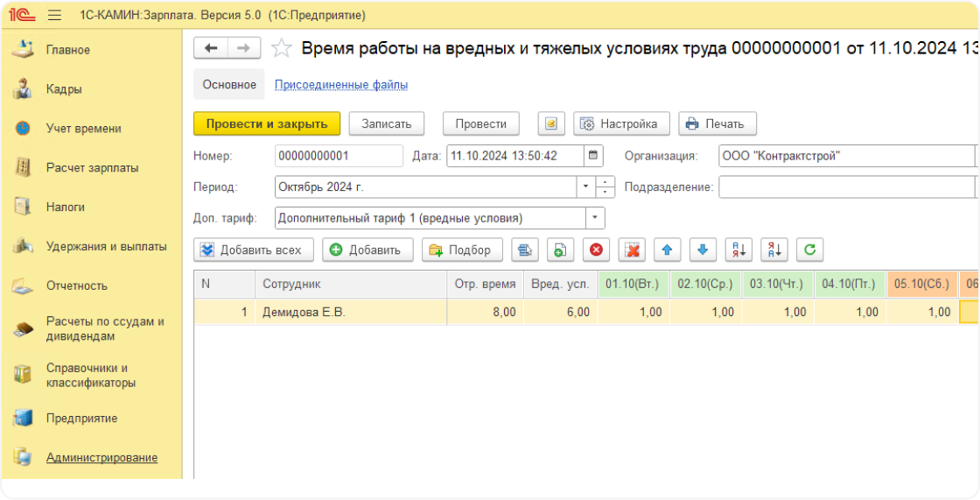980x500 pixels.
Task: Click the Отр. время column header
Action: tap(485, 284)
